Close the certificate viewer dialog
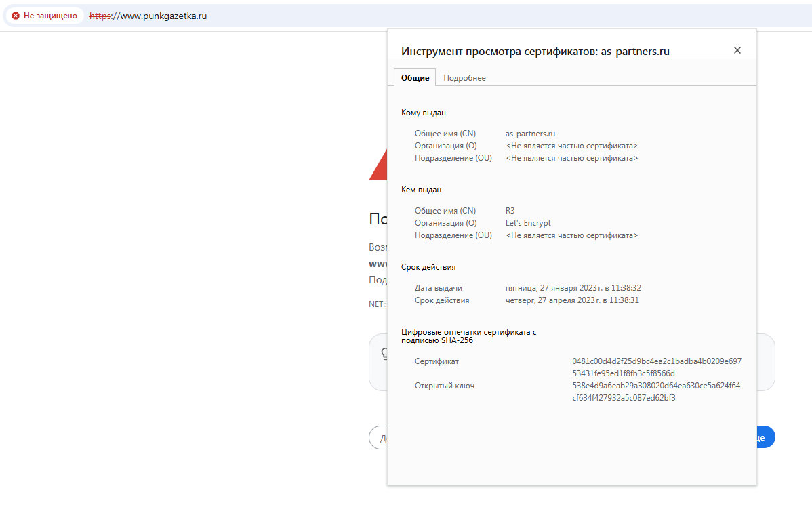 (737, 50)
